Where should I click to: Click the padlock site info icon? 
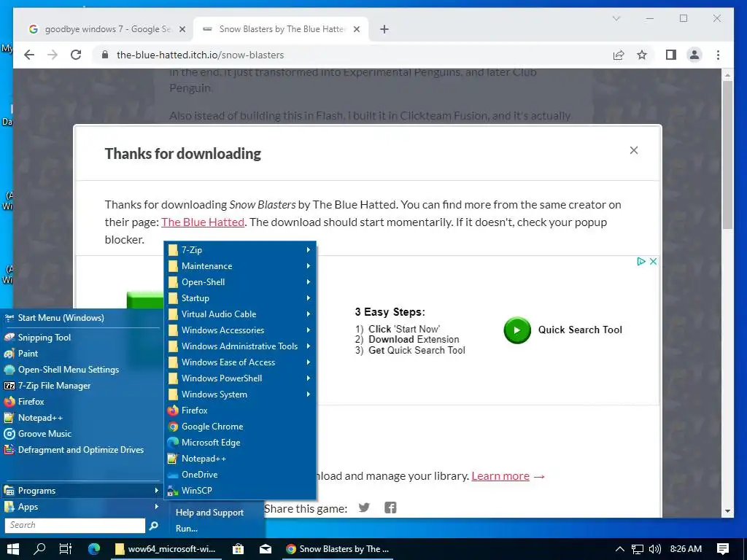105,55
